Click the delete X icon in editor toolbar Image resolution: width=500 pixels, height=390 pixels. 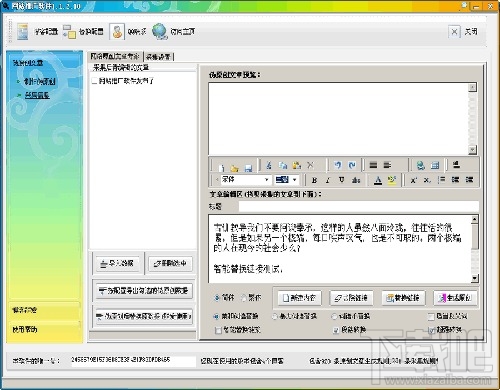pos(310,165)
